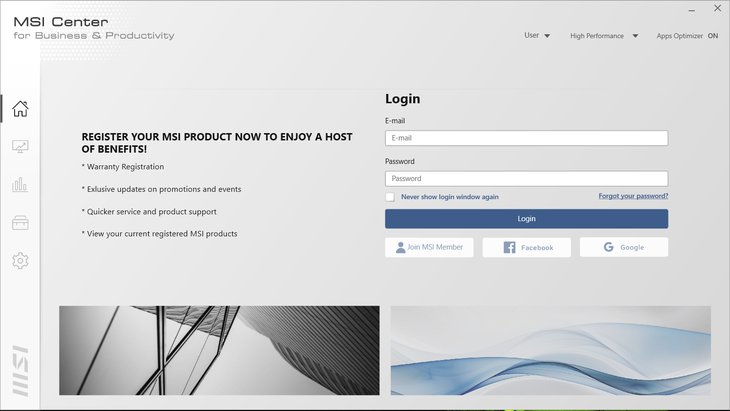Viewport: 730px width, 411px height.
Task: Check 'Never show login window again'
Action: (x=390, y=197)
